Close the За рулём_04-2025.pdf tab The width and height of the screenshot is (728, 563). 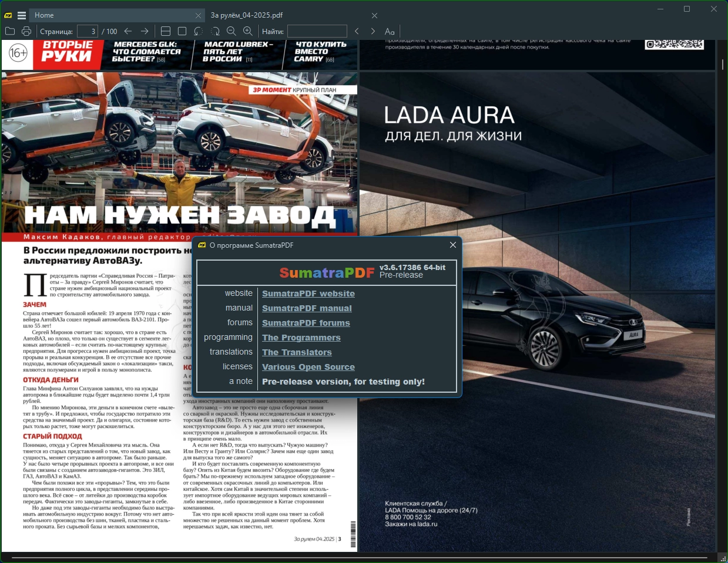[375, 15]
